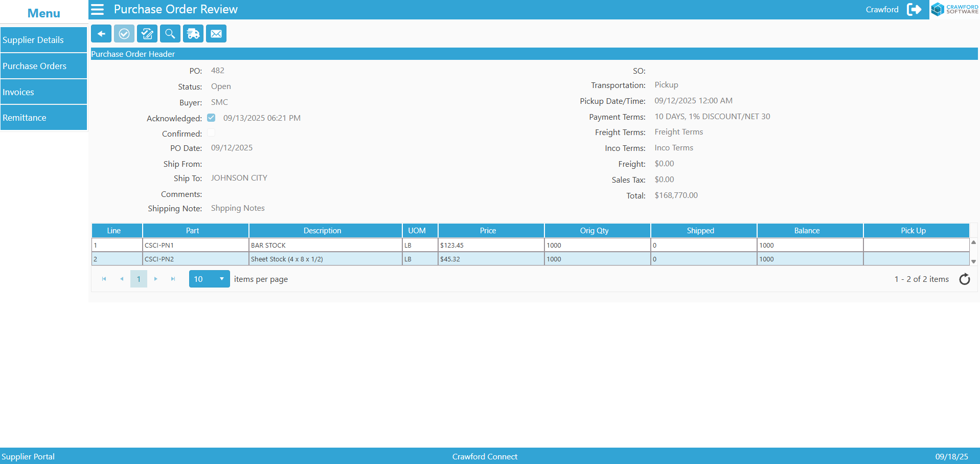The height and width of the screenshot is (464, 980).
Task: Open the Supplier Details menu item
Action: click(x=43, y=39)
